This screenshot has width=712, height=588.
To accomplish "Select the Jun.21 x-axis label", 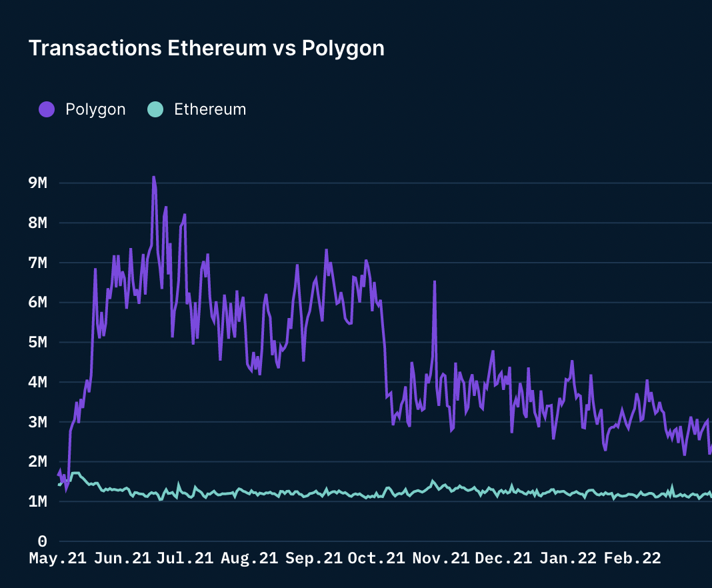I will (x=123, y=558).
